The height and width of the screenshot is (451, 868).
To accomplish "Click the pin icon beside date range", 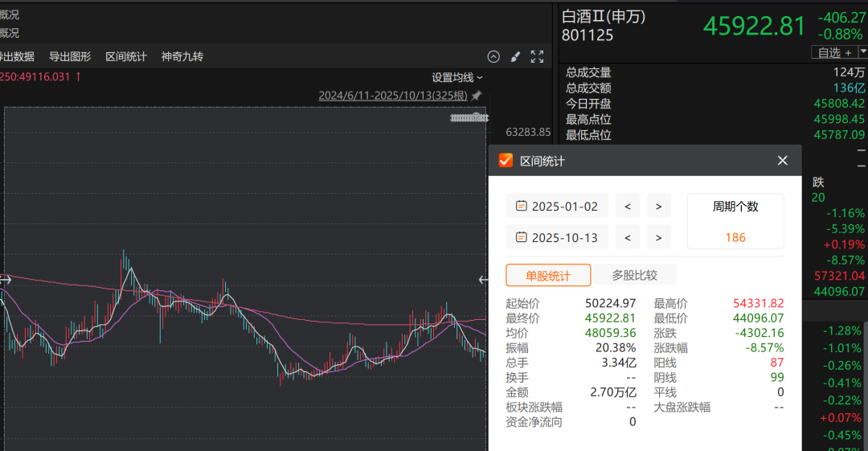I will [477, 96].
